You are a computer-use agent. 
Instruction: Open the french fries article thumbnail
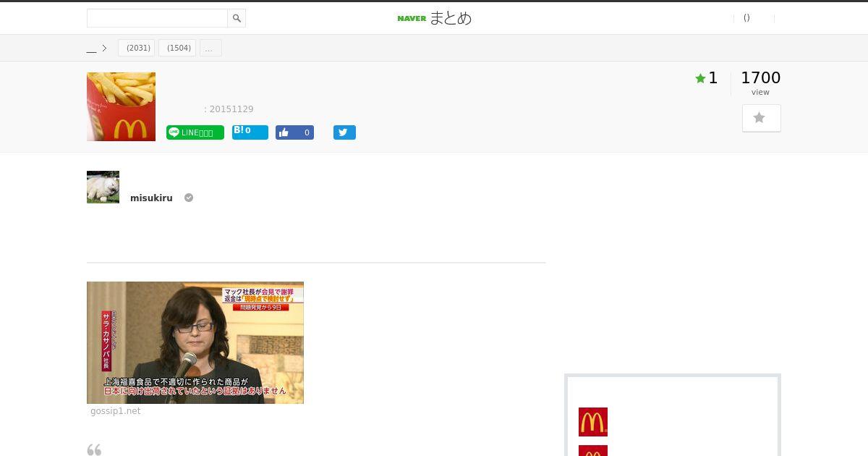[121, 106]
